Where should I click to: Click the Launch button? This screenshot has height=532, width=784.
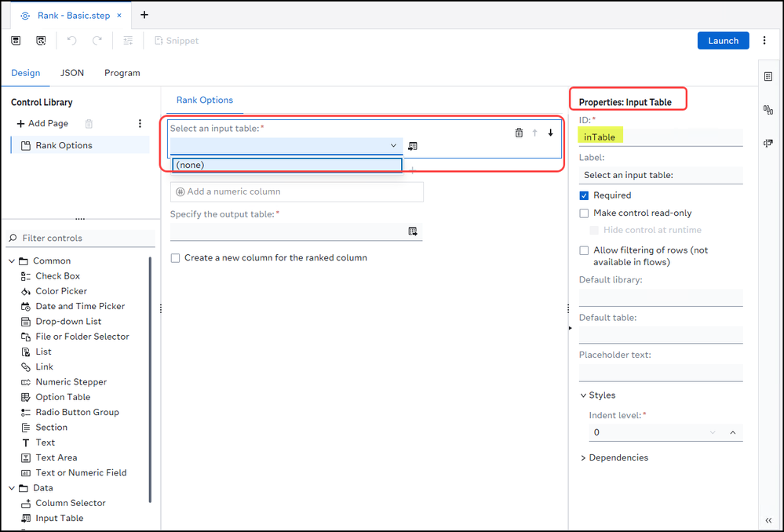pos(723,41)
